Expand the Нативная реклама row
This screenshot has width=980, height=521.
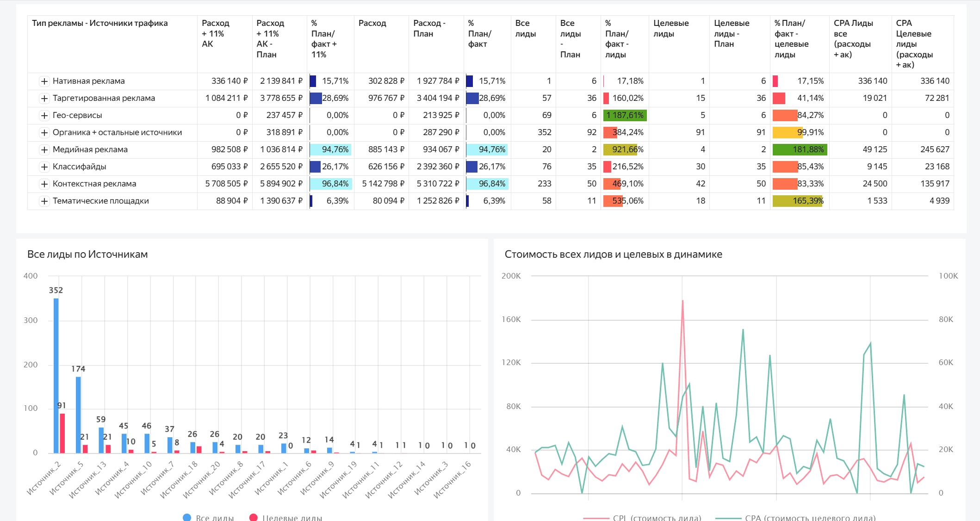44,81
